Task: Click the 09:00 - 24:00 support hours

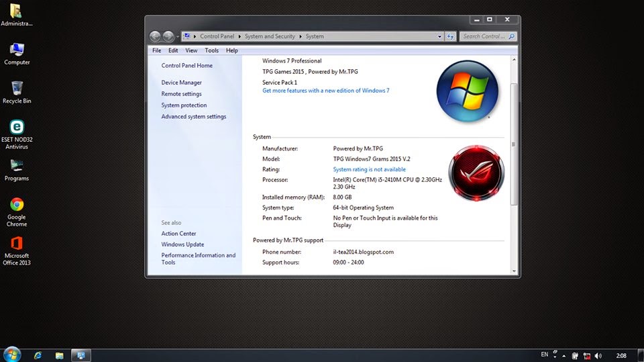Action: [x=348, y=263]
